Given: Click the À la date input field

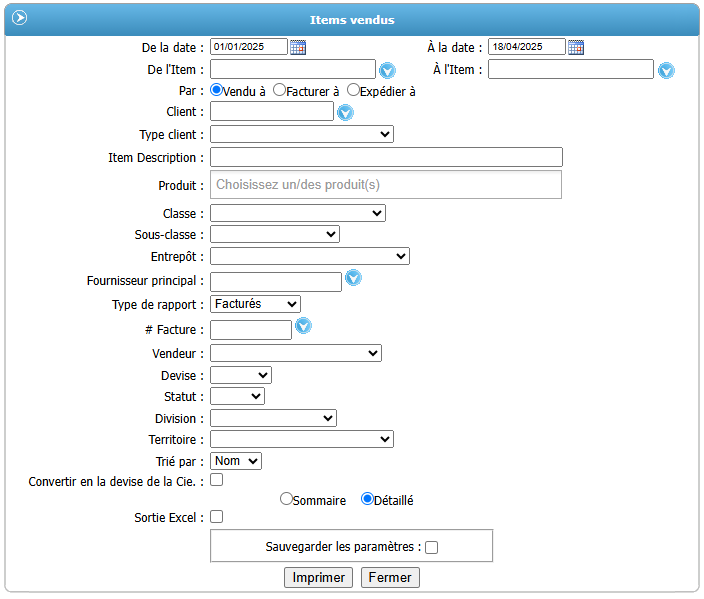Looking at the screenshot, I should (527, 47).
